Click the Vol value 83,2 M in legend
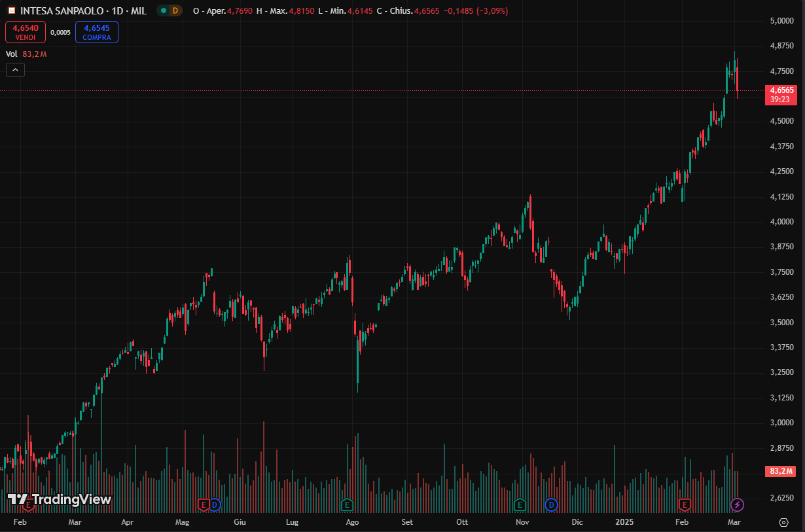The width and height of the screenshot is (805, 532). coord(35,54)
